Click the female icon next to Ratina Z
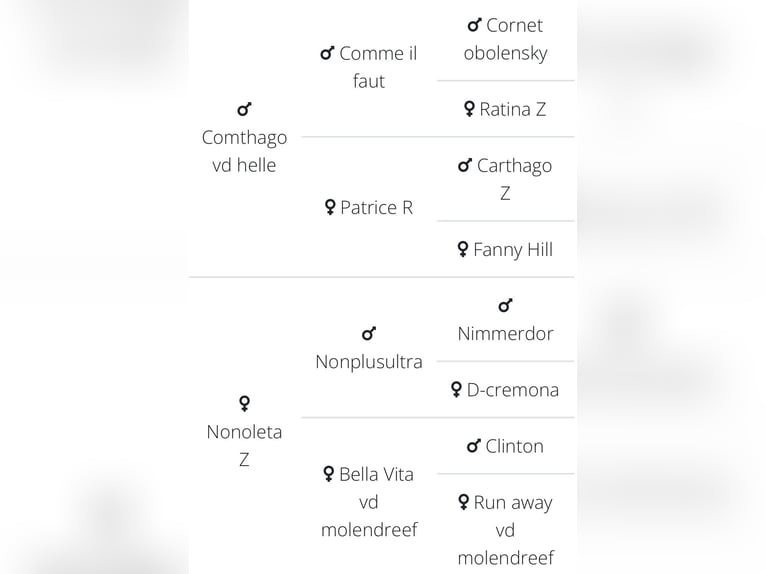Viewport: 766px width, 574px height. tap(469, 110)
